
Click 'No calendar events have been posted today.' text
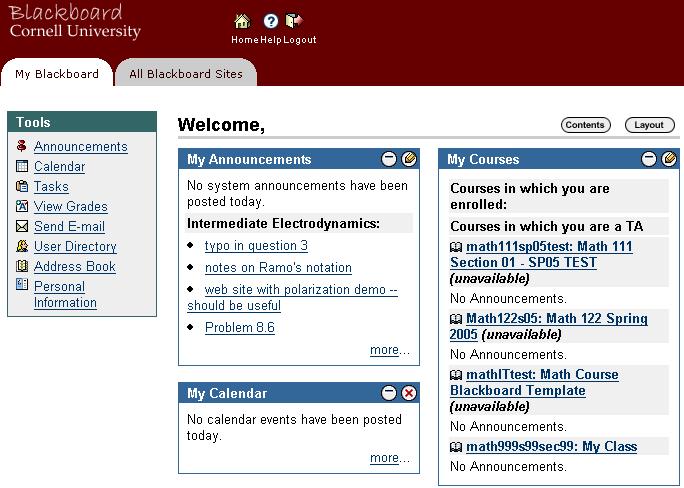click(x=294, y=427)
